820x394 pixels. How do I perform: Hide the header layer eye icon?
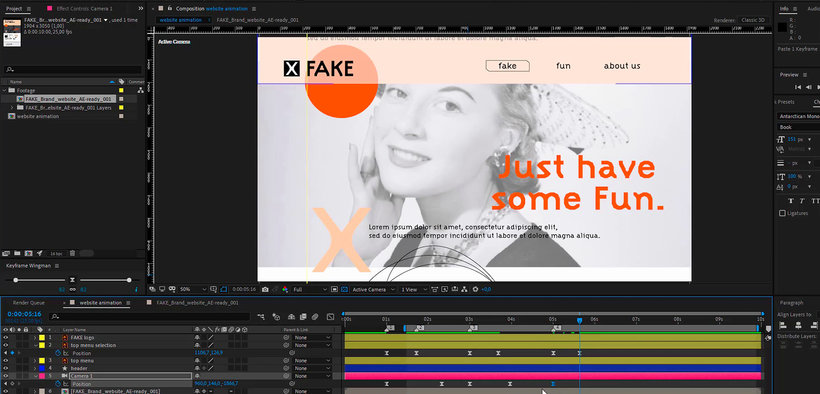pyautogui.click(x=6, y=368)
